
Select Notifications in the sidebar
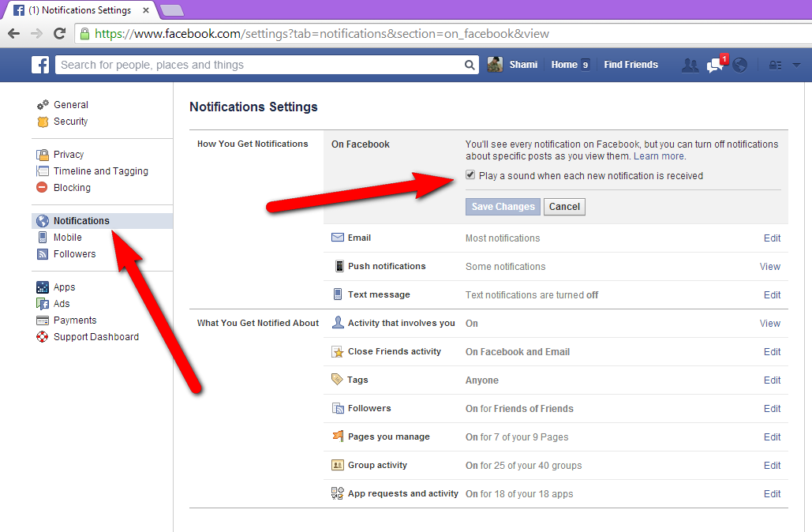[x=102, y=221]
